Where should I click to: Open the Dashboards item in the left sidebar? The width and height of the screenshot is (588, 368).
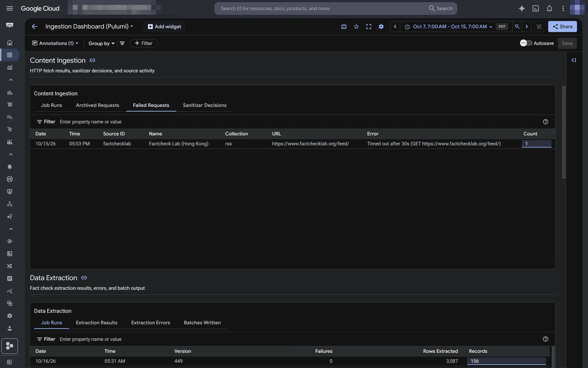point(10,55)
